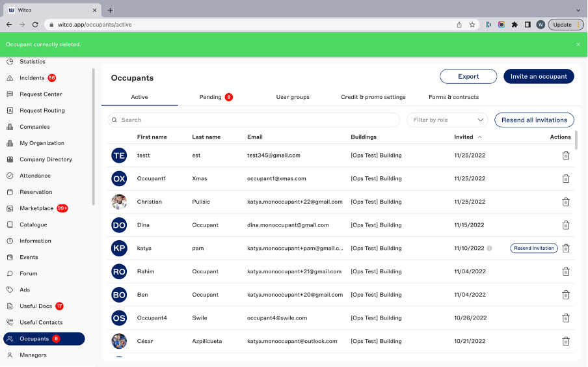Focus the occupants Search field
Viewport: 588px width, 367px height.
click(254, 120)
